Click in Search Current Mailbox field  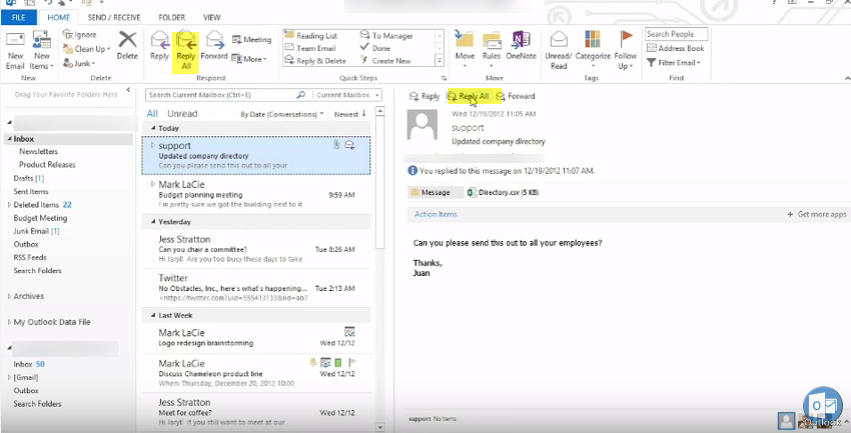pos(221,95)
